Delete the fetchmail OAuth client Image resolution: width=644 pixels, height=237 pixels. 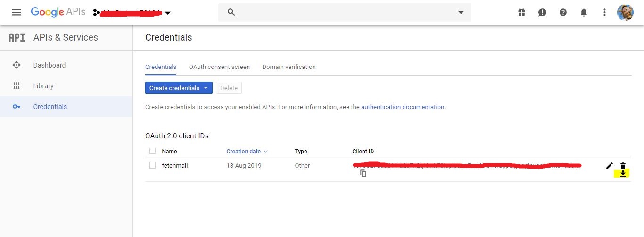(623, 166)
